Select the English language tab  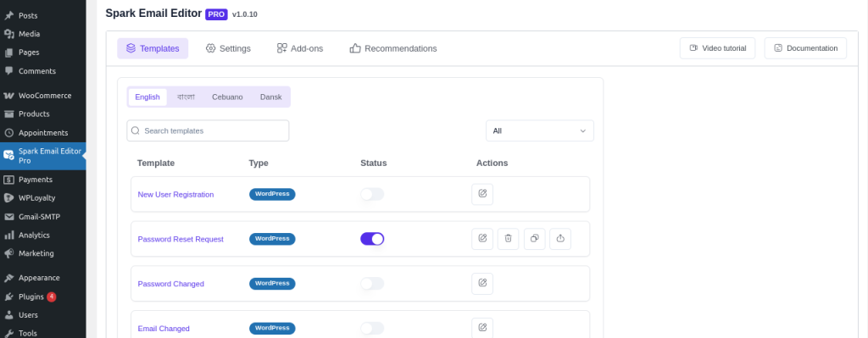(x=147, y=97)
